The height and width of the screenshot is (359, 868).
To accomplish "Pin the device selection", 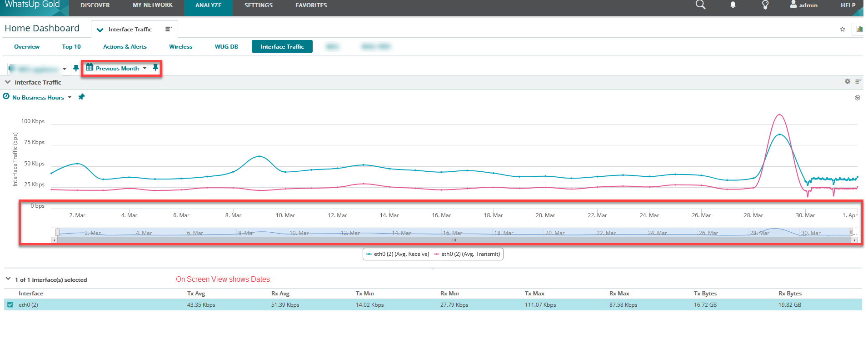I will (76, 69).
